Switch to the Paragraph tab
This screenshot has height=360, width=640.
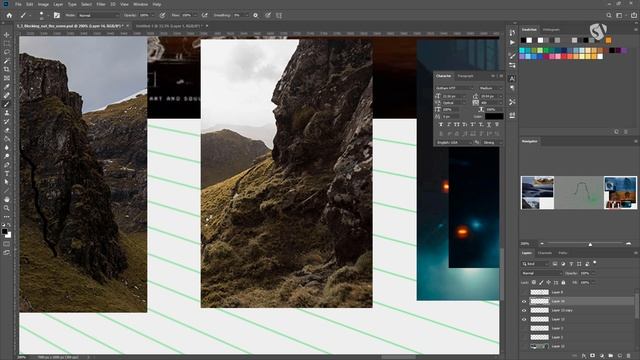click(465, 76)
